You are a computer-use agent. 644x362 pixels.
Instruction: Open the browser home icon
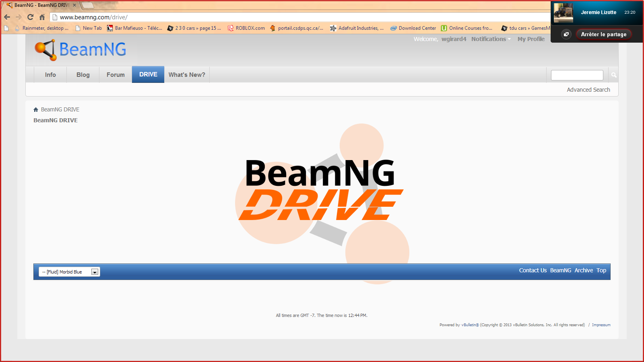click(x=42, y=17)
